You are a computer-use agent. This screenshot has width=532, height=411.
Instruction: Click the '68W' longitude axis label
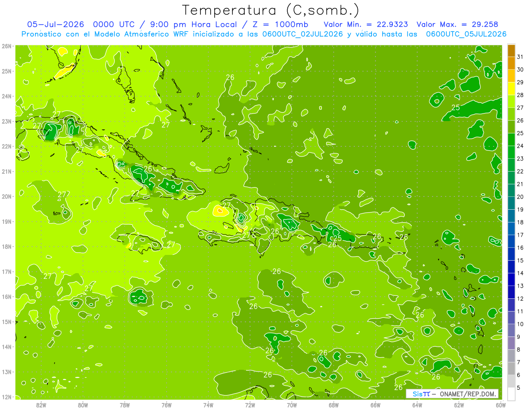coord(333,405)
